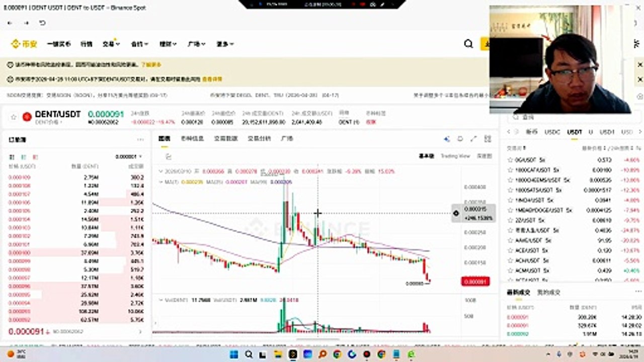Open Windows taskbar search
This screenshot has height=362, width=644.
tap(249, 354)
